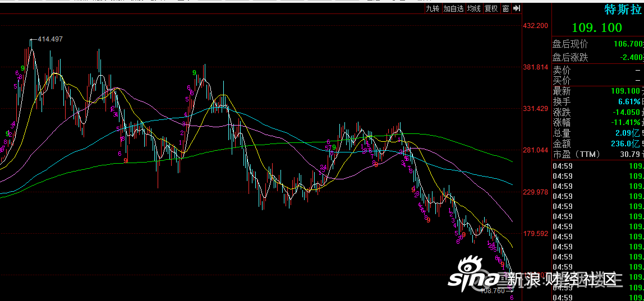
Task: Click the 涨跌 -14.050 value
Action: [x=626, y=112]
